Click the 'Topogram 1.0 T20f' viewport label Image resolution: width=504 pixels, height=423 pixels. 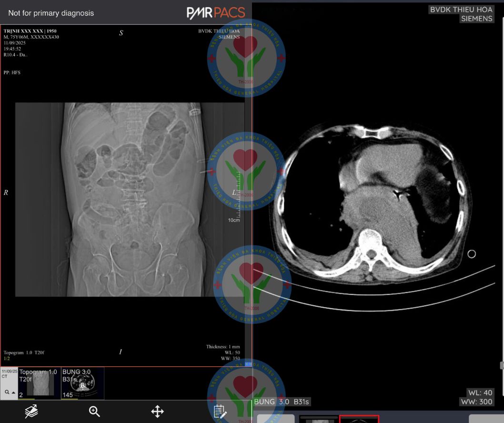(x=24, y=352)
